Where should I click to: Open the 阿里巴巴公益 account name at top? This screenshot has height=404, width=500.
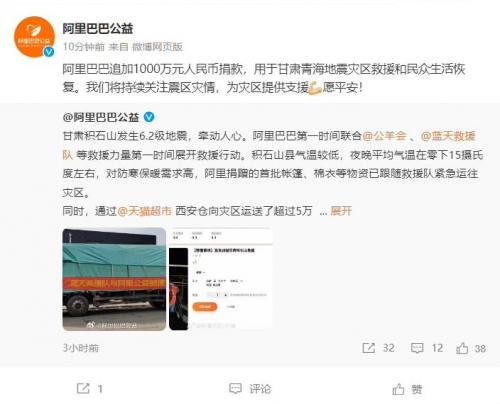[98, 28]
